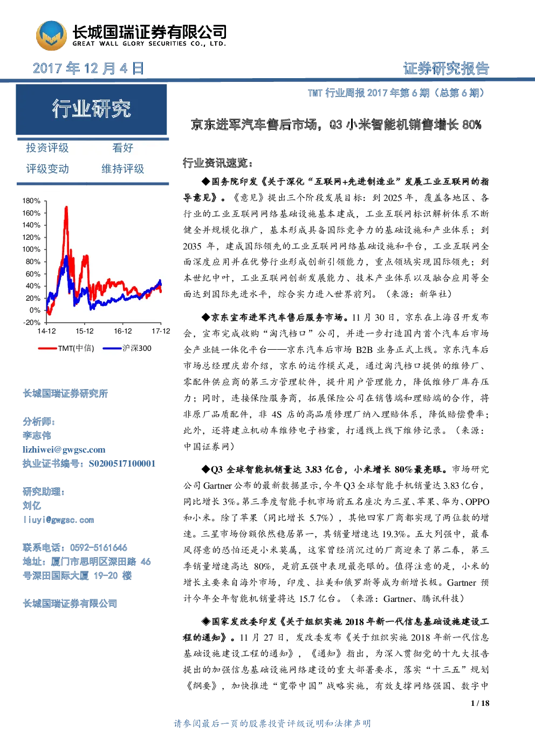Click the 长城国瑞证券研究所 sidebar heading
Image resolution: width=535 pixels, height=756 pixels.
pos(65,393)
